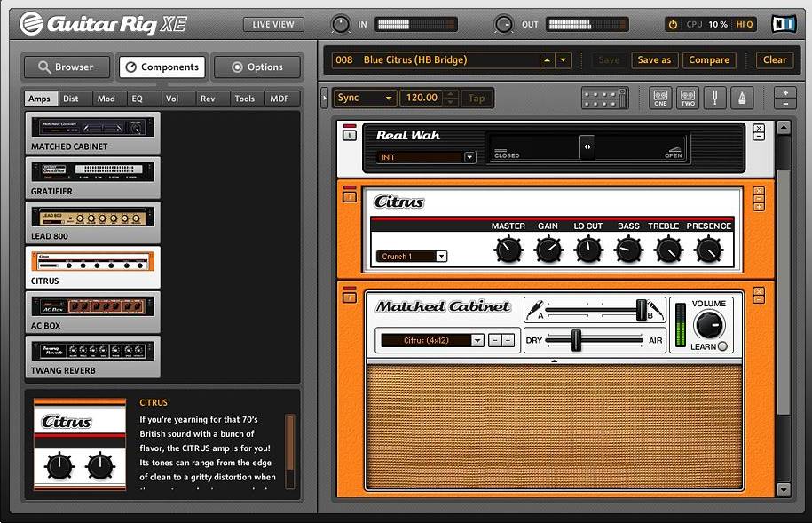Click the Real Wah pedal position slider
812x523 pixels.
(x=587, y=147)
